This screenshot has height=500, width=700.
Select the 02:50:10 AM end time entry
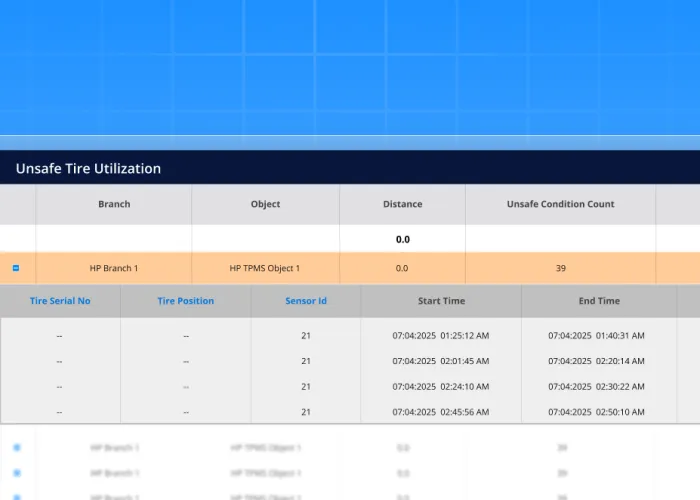(596, 411)
